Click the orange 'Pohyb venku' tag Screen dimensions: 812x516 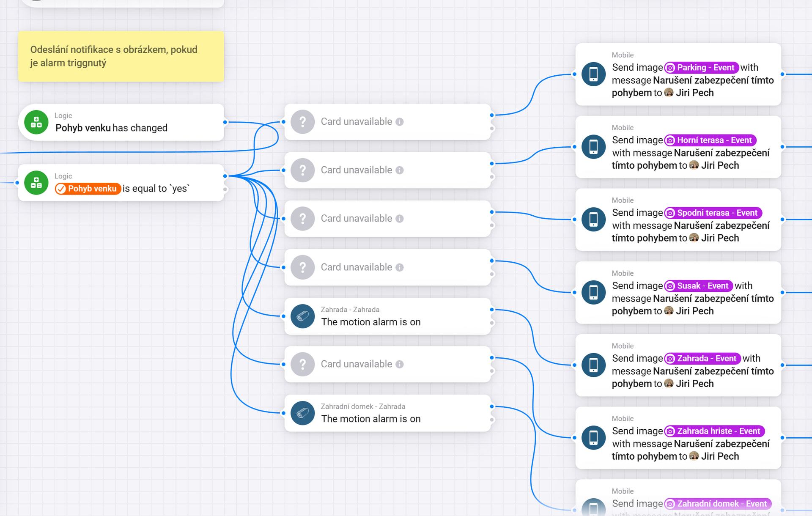click(x=88, y=189)
